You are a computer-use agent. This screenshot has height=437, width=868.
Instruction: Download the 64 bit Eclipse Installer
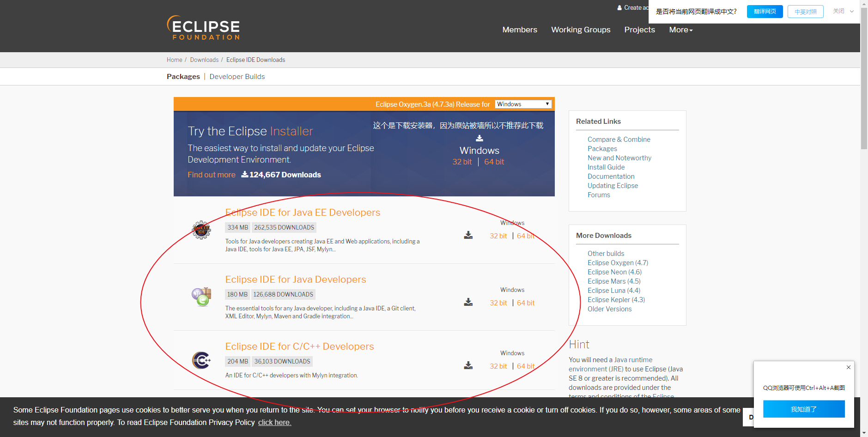pos(494,162)
